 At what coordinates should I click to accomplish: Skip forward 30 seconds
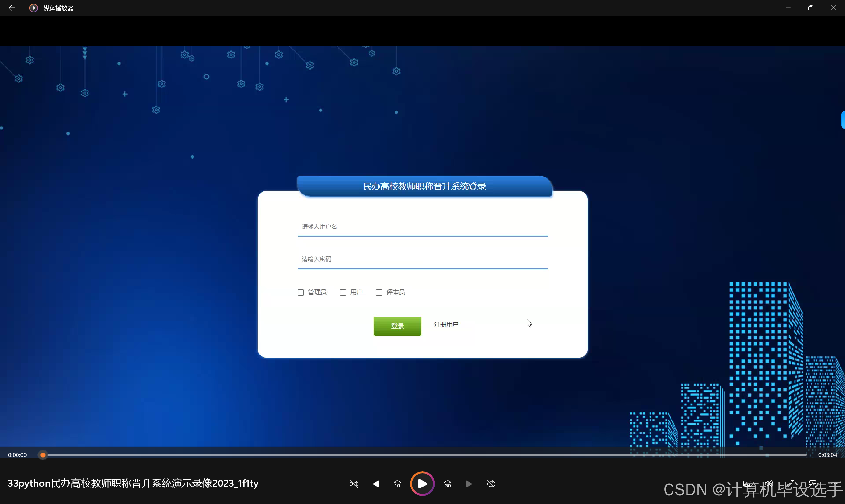448,484
